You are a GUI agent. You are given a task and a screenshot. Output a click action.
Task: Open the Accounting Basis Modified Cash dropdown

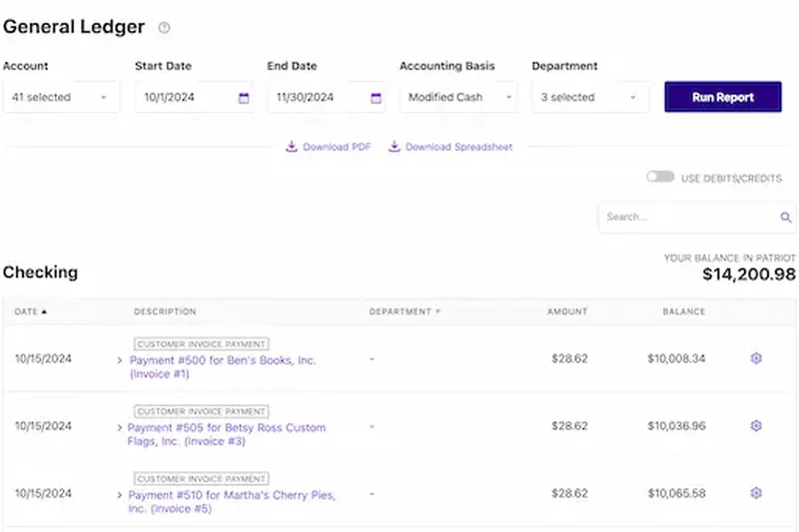point(458,97)
